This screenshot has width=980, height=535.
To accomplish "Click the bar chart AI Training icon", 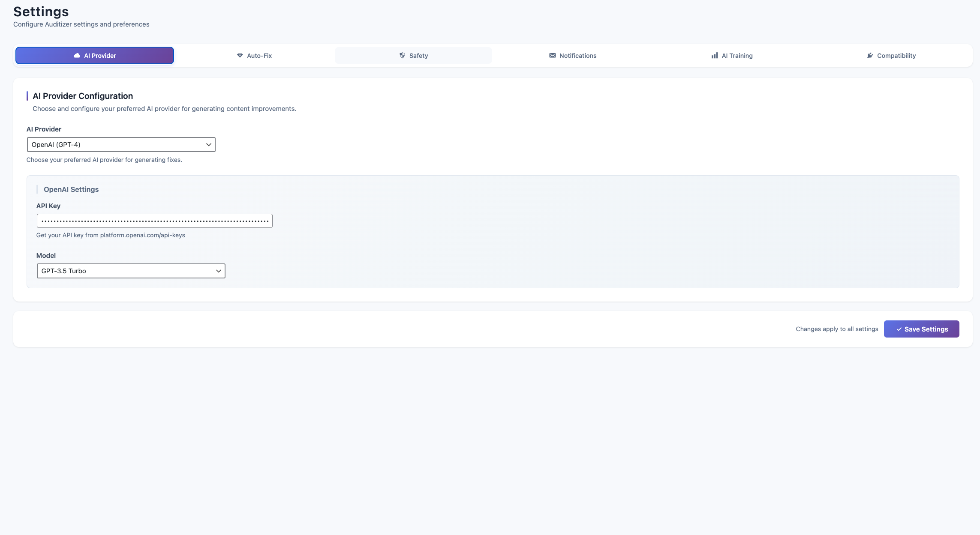I will pyautogui.click(x=715, y=56).
